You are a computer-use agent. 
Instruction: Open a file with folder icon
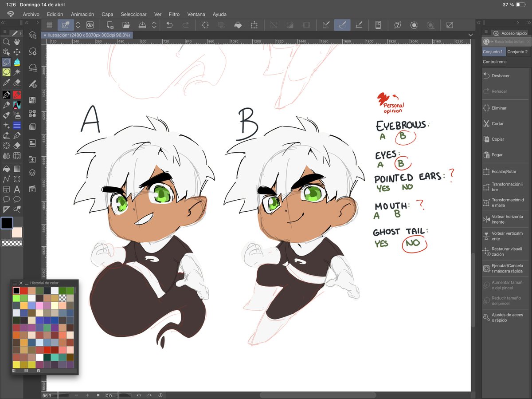pos(126,25)
